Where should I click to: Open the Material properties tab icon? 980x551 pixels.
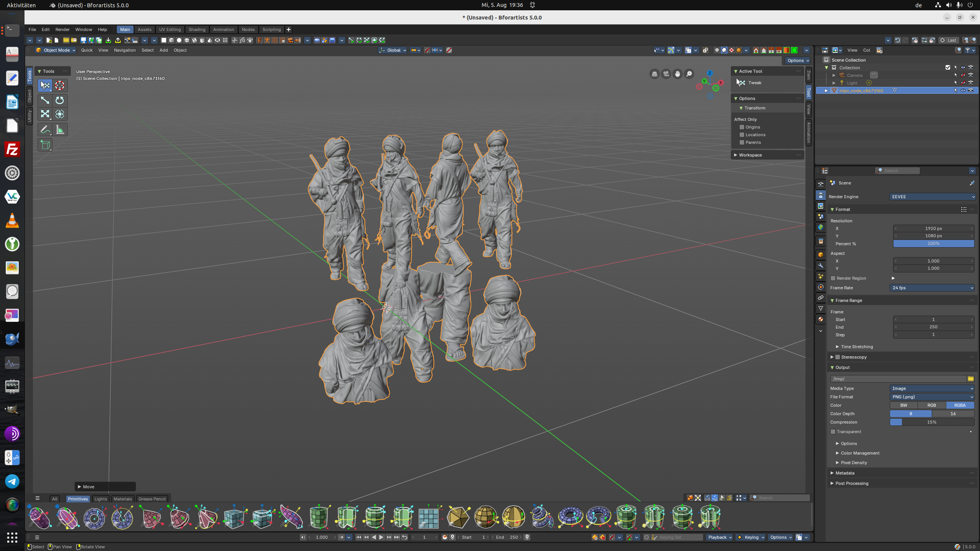click(x=821, y=319)
